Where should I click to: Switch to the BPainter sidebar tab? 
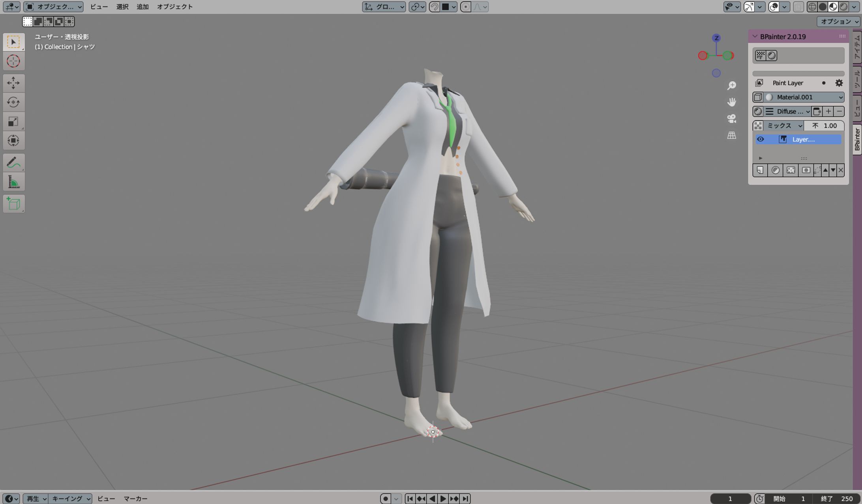[x=857, y=140]
